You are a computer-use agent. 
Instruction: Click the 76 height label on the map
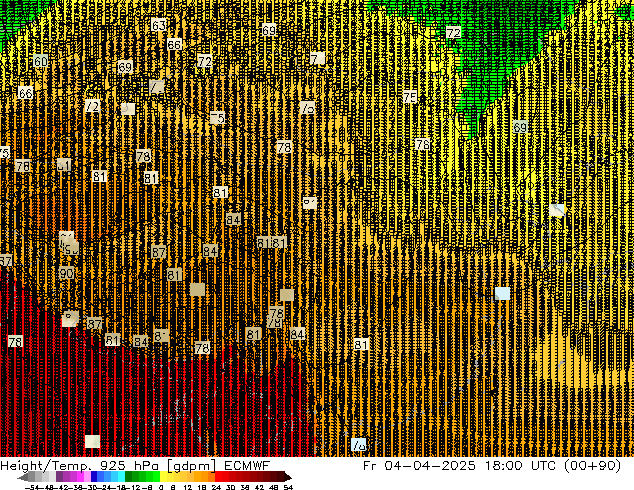point(423,144)
